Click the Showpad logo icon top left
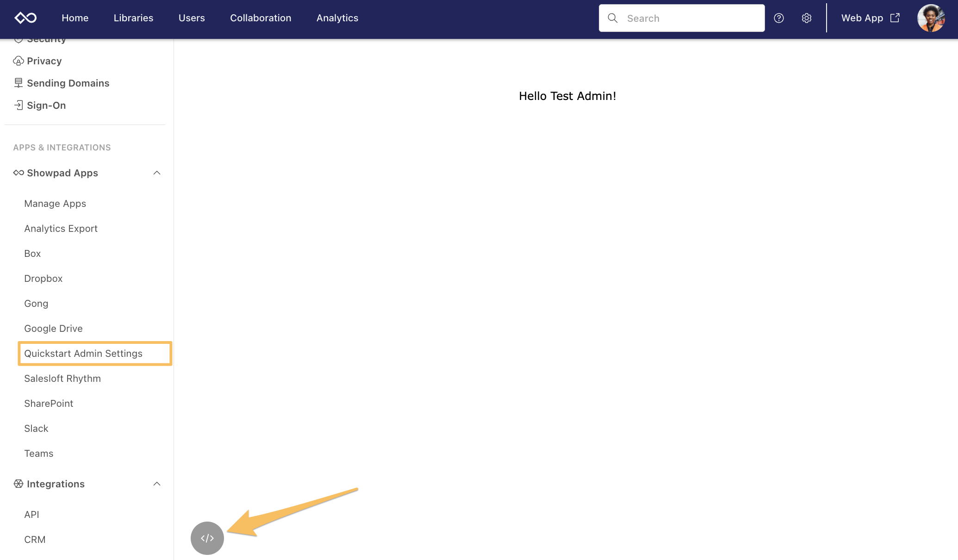 pyautogui.click(x=25, y=17)
